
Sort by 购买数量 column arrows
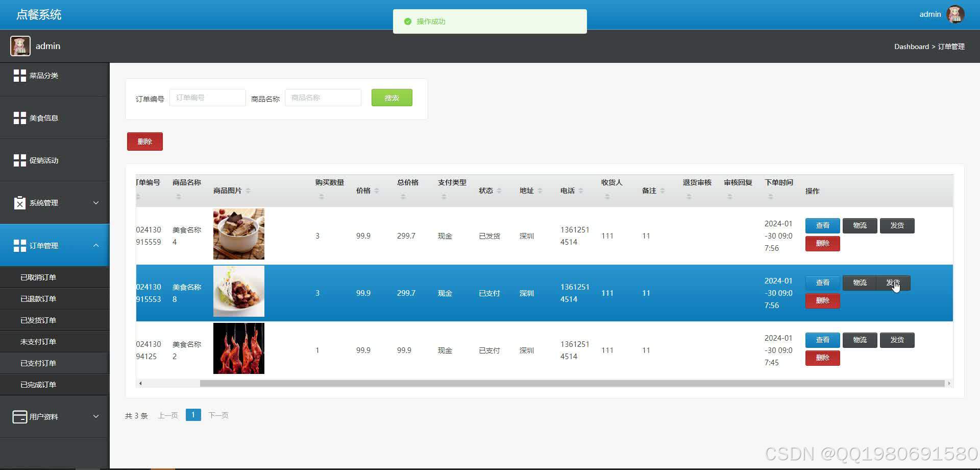(322, 197)
